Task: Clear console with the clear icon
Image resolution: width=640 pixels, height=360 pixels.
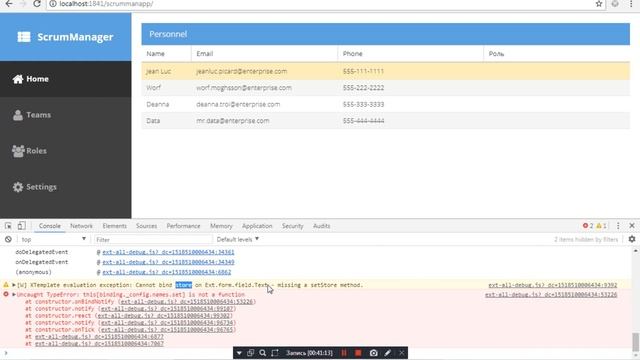Action: pyautogui.click(x=8, y=239)
